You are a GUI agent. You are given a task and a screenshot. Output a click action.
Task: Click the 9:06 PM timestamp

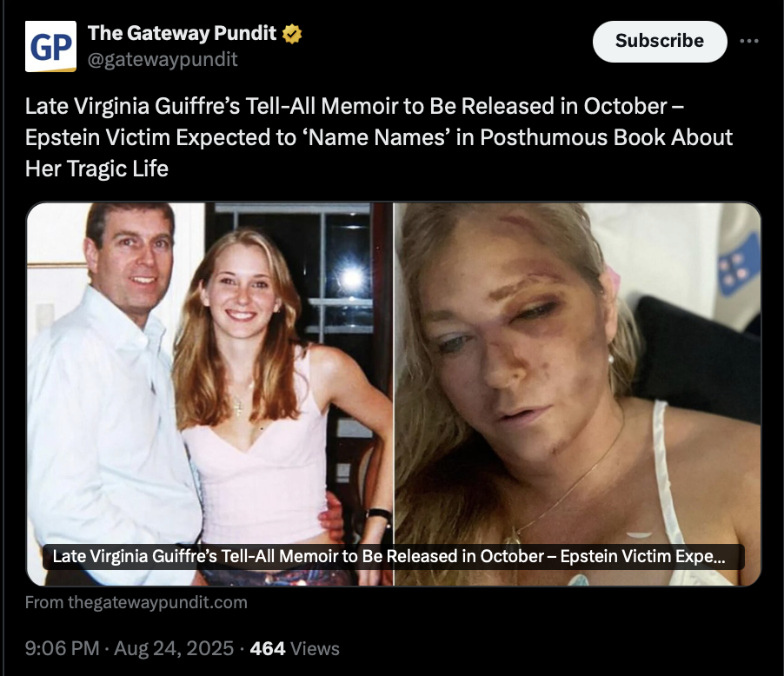[x=63, y=648]
